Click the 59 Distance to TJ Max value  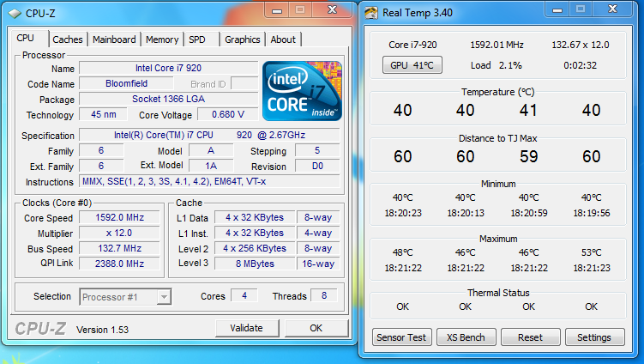click(x=528, y=157)
